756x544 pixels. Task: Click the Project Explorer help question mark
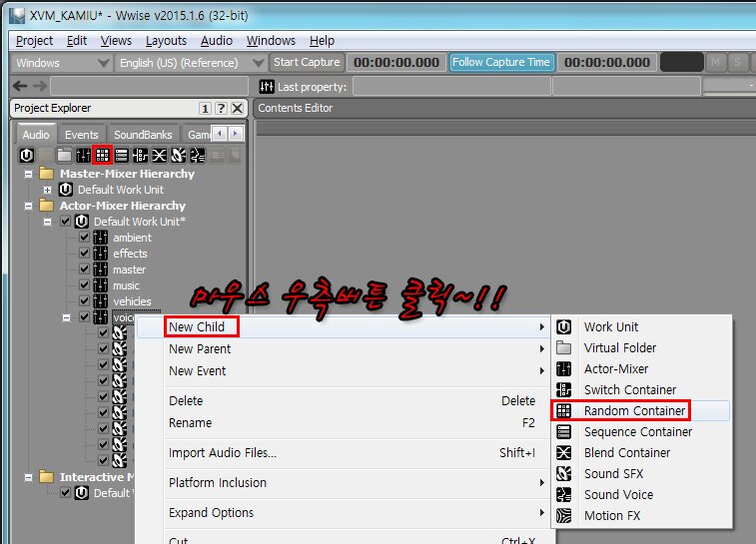click(221, 108)
